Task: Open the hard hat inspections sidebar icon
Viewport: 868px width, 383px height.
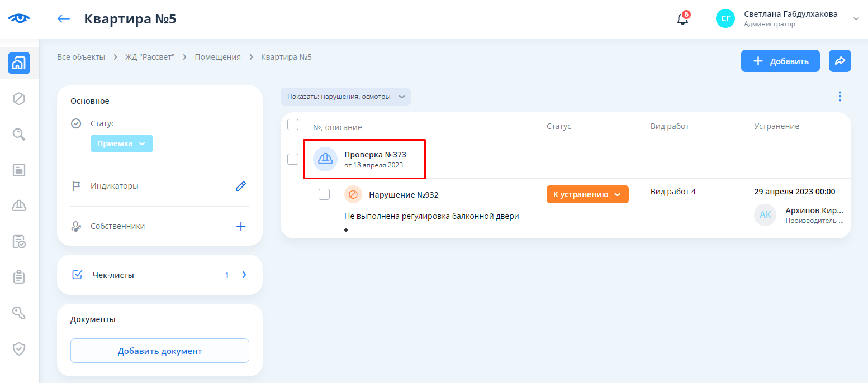Action: pos(19,205)
